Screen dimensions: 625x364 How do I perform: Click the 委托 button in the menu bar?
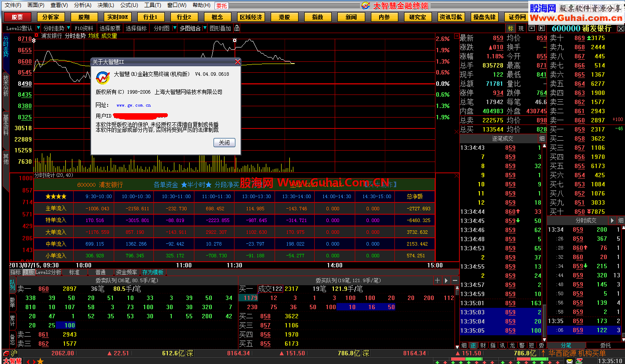tap(221, 6)
